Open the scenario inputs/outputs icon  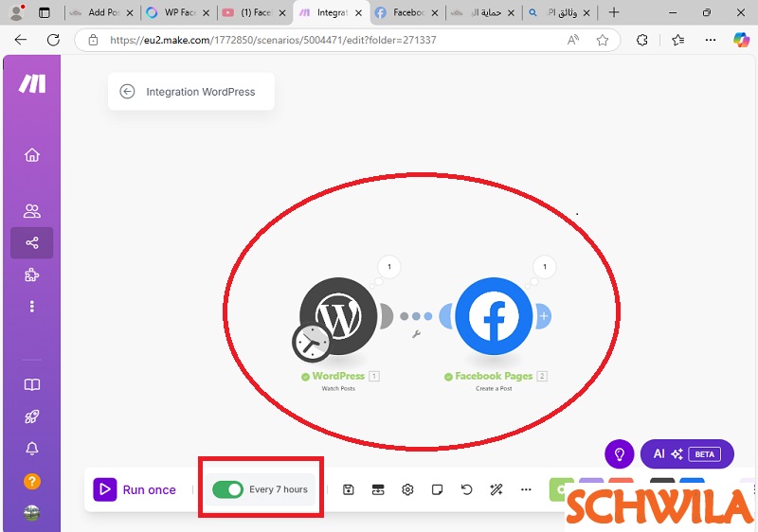pyautogui.click(x=378, y=489)
